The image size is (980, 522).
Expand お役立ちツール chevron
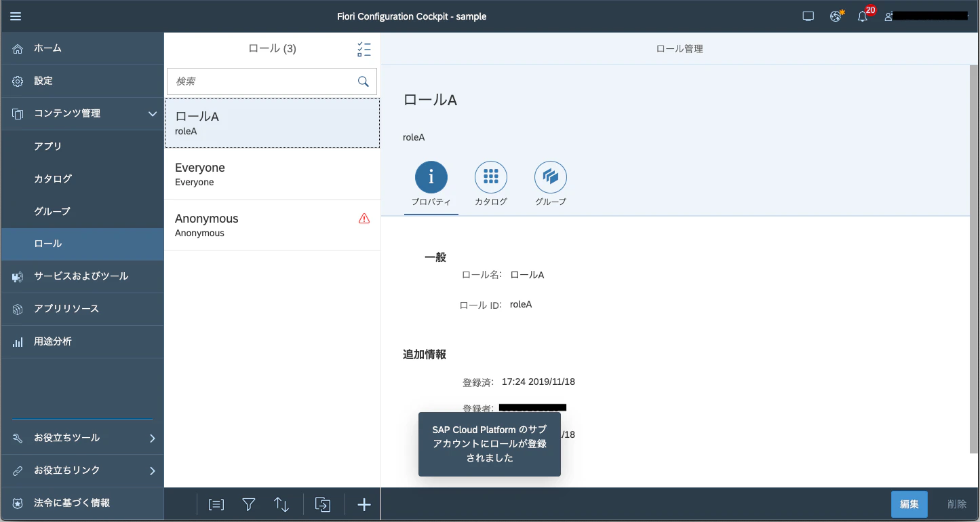tap(153, 438)
